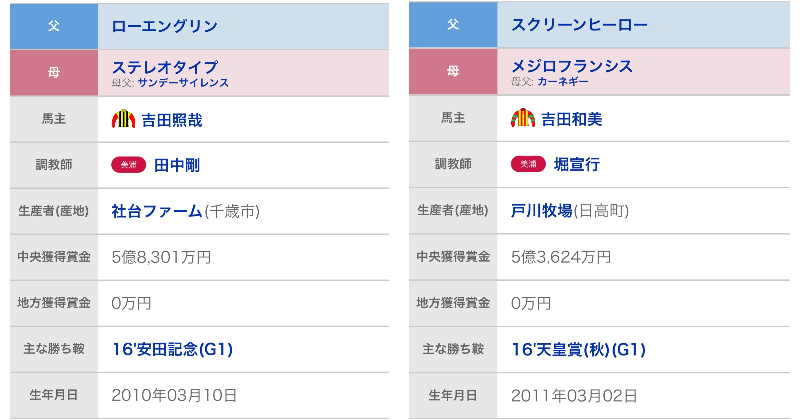Viewport: 800px width, 420px height.
Task: Click the 5億8,301万円 earnings value
Action: point(161,257)
